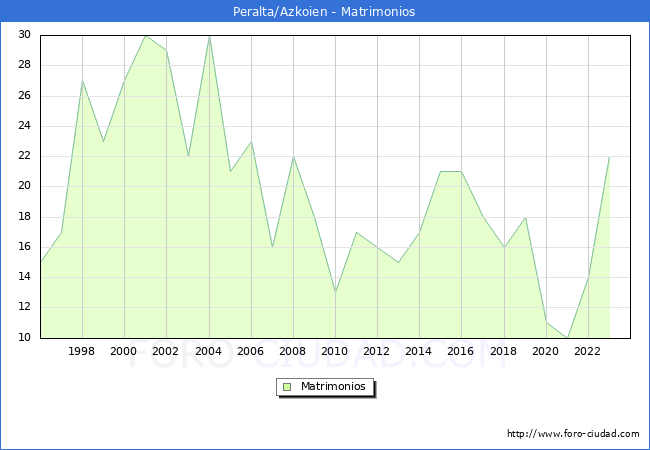
Task: Select the 2010 x-axis label
Action: 334,351
